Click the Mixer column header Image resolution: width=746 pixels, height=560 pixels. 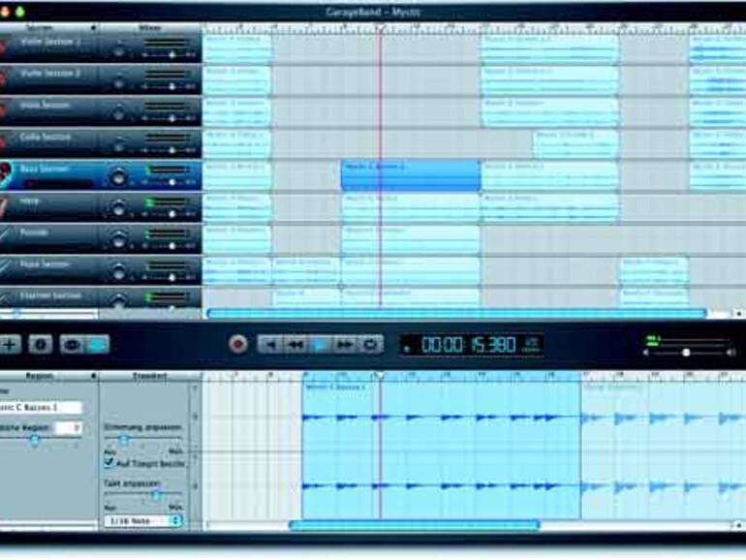coord(150,27)
